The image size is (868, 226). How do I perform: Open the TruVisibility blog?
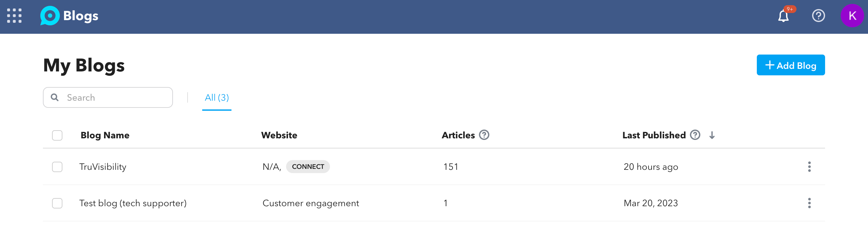[103, 167]
